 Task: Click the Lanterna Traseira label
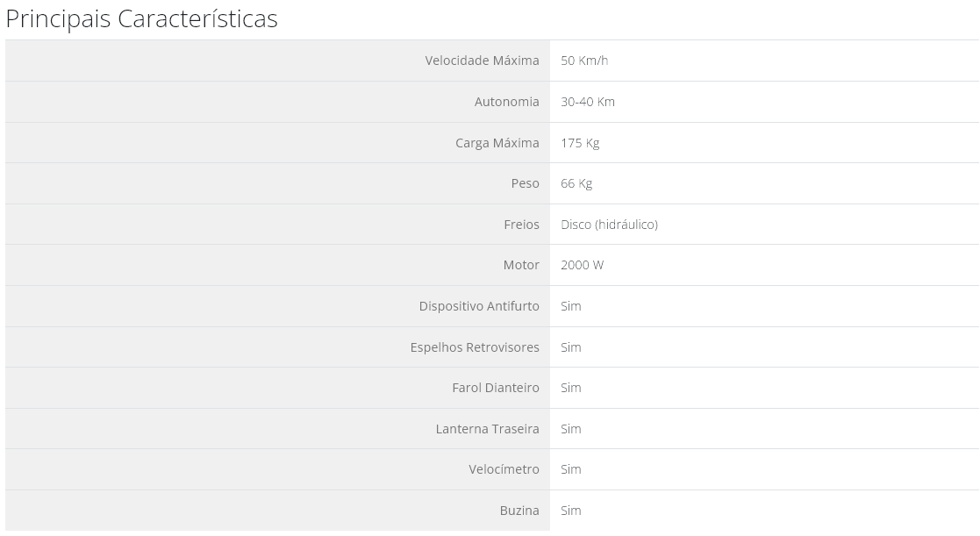pyautogui.click(x=488, y=429)
